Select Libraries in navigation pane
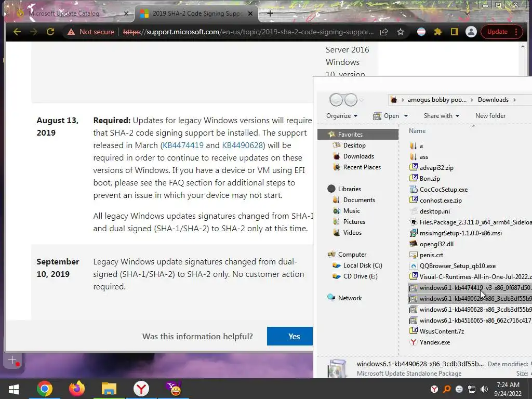This screenshot has width=532, height=399. click(350, 189)
